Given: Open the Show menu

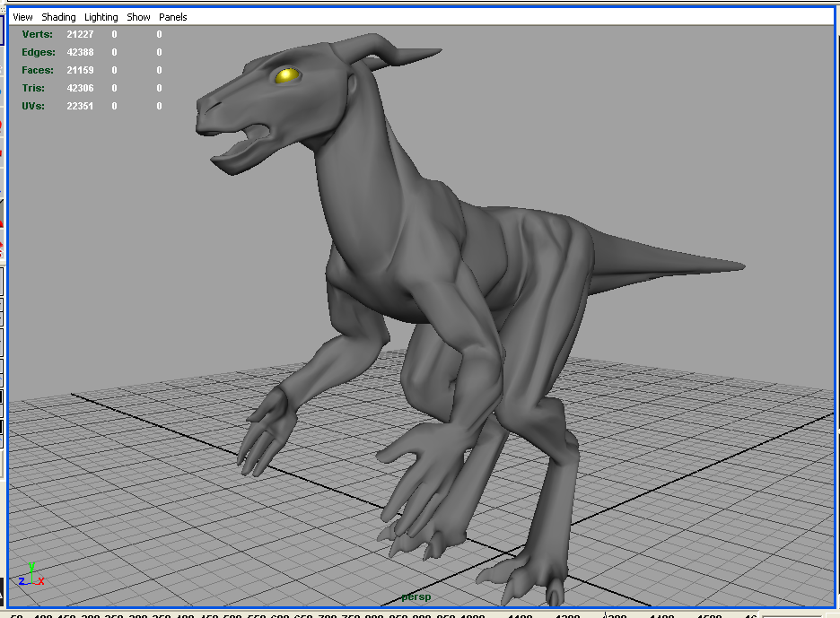Looking at the screenshot, I should tap(138, 17).
